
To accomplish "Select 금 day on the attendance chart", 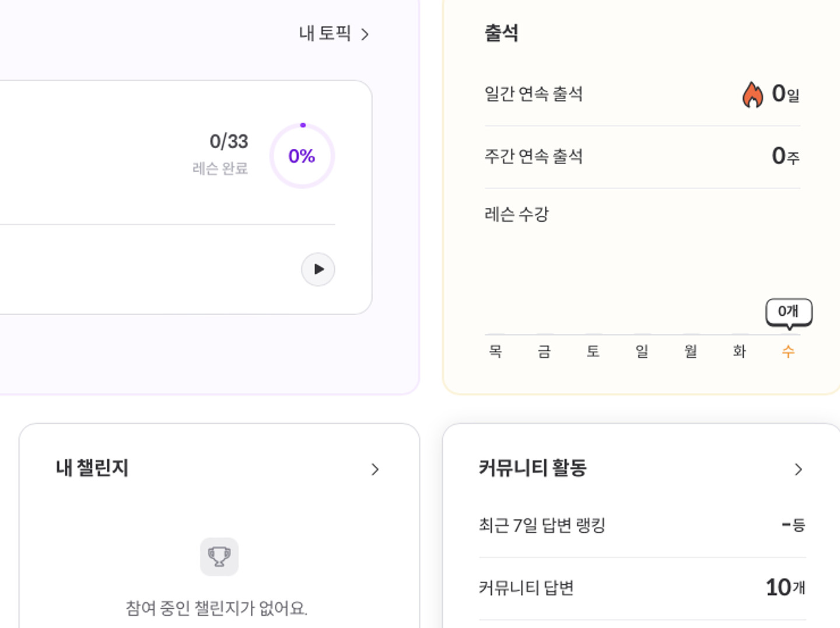I will [544, 351].
